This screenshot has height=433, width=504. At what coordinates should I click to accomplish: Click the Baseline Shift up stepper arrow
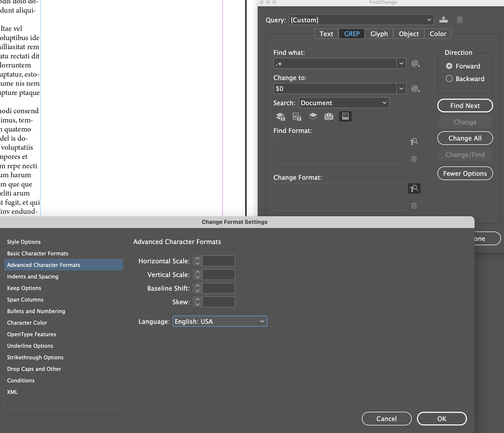197,286
